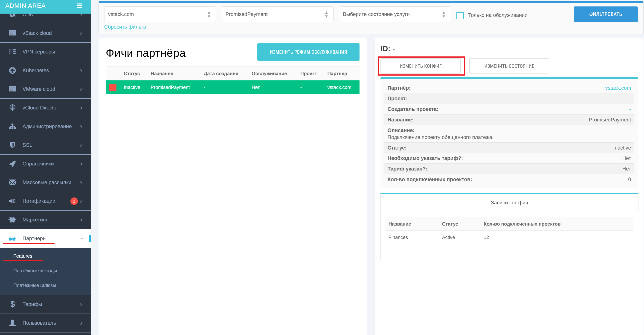This screenshot has width=644, height=335.
Task: Click the Маркетинг piggy bank icon
Action: pos(12,220)
